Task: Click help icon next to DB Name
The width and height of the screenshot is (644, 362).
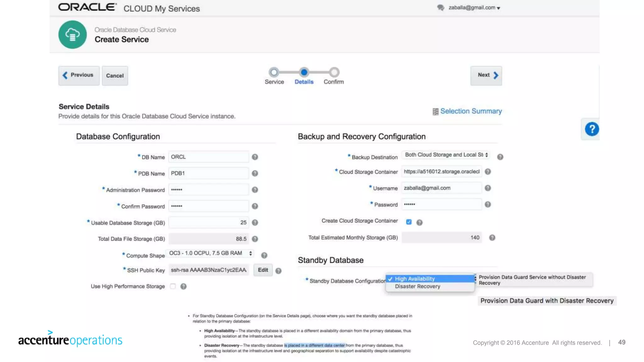Action: click(255, 157)
